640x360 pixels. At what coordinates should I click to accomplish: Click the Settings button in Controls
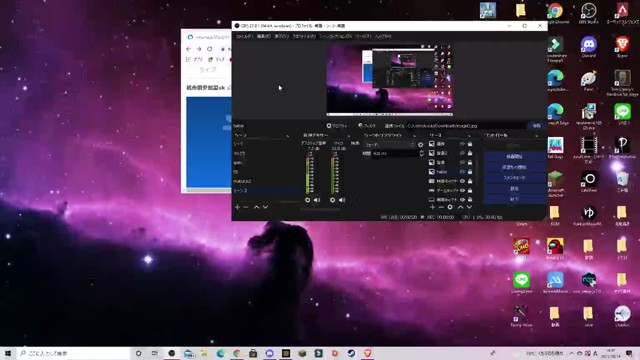(x=514, y=189)
